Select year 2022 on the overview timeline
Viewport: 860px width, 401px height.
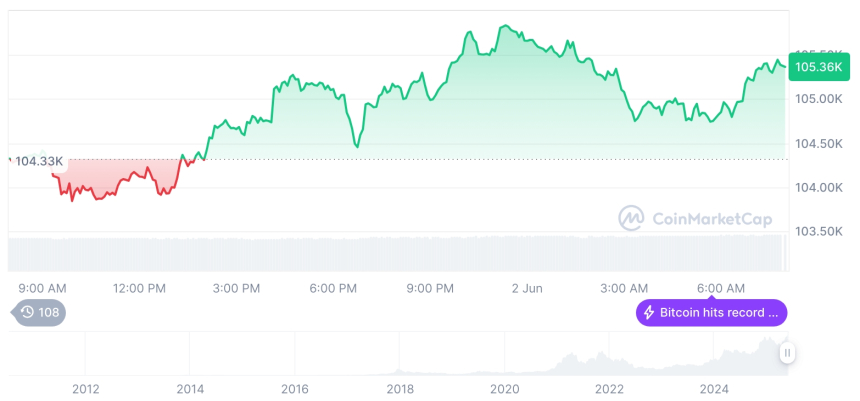(x=609, y=388)
